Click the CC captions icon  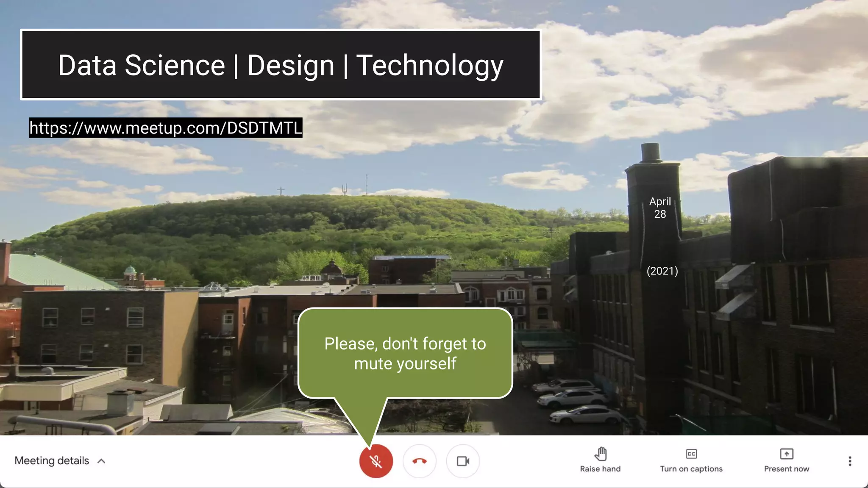(x=691, y=454)
